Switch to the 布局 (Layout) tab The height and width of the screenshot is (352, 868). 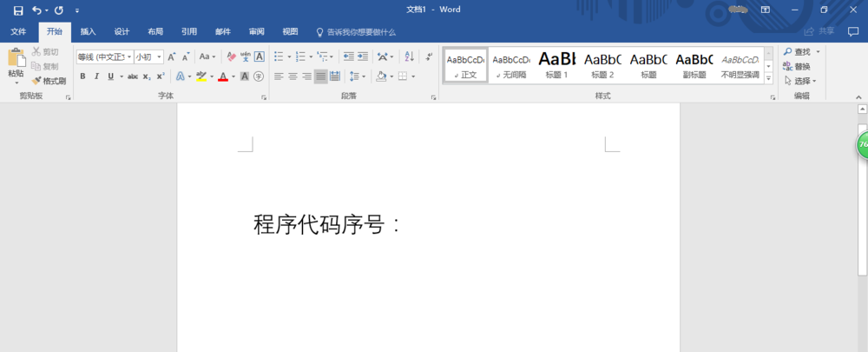[155, 31]
